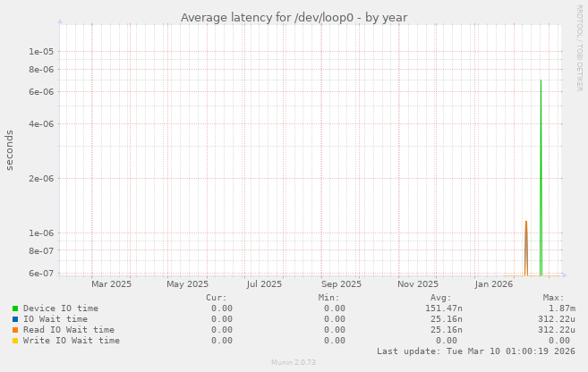Click the 6e-07 y-axis tick label
The width and height of the screenshot is (588, 372).
[x=41, y=273]
